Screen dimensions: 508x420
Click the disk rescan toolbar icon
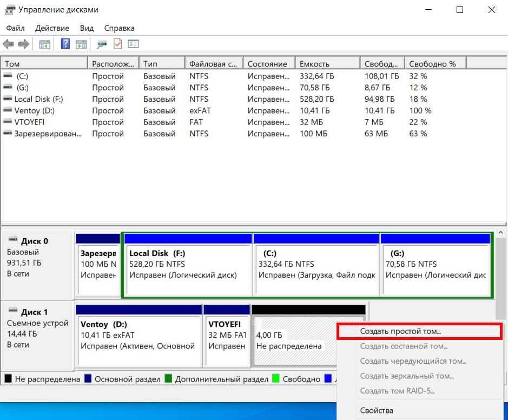click(102, 44)
